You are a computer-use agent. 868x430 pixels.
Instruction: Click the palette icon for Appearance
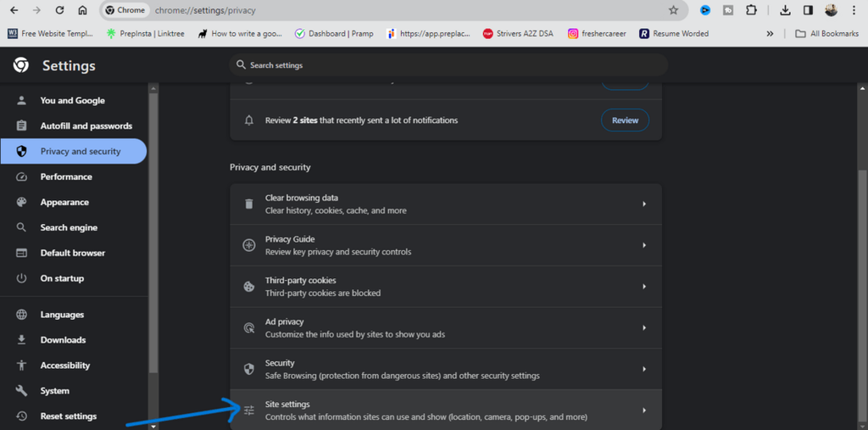pyautogui.click(x=21, y=202)
